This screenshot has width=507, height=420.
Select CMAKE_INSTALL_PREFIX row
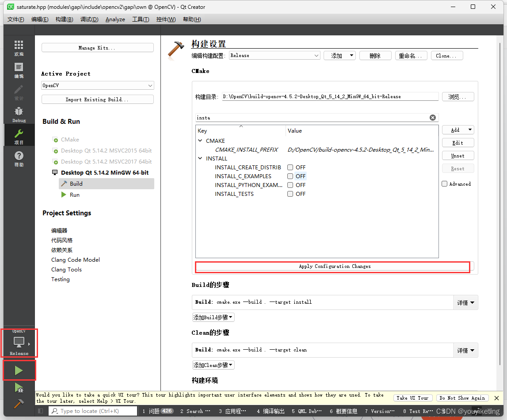[x=317, y=150]
